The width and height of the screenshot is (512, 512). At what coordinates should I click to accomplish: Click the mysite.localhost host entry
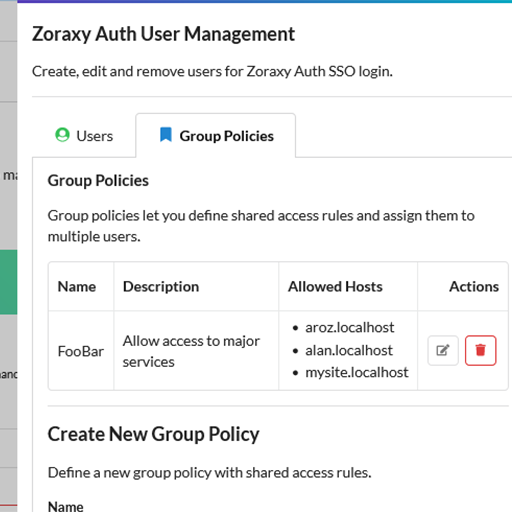pos(357,373)
